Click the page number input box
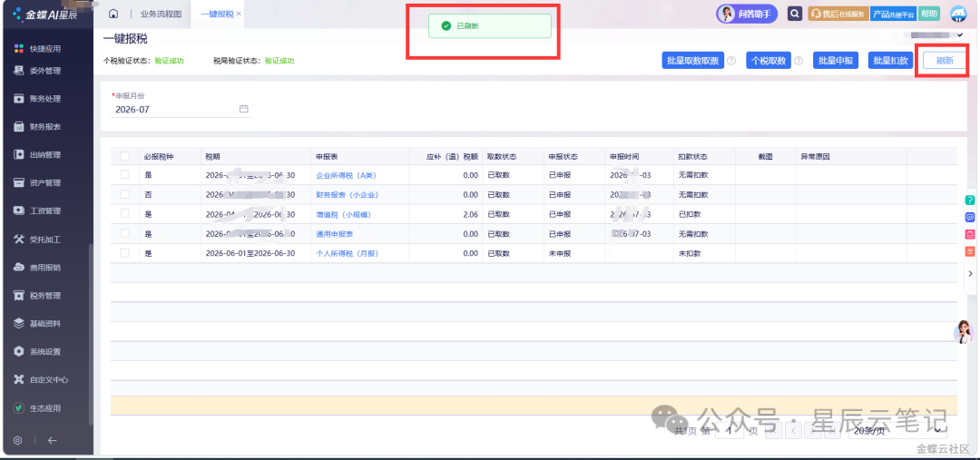The height and width of the screenshot is (460, 980). point(729,430)
